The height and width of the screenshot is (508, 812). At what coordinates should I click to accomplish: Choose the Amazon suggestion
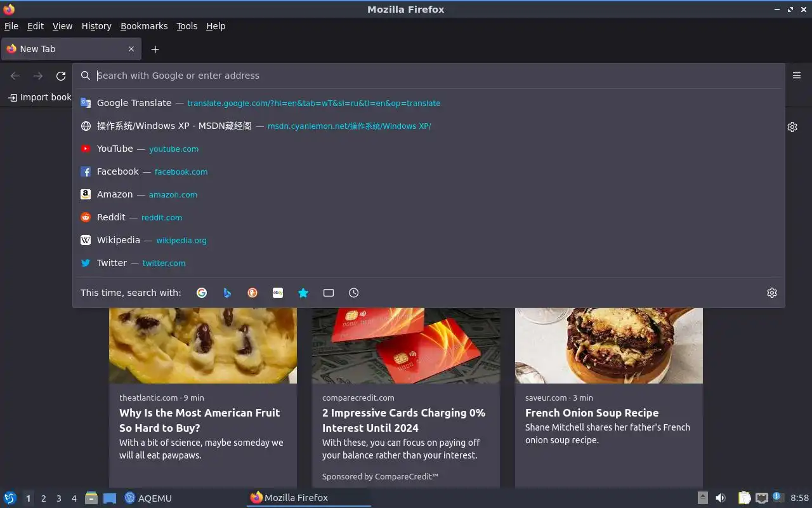click(x=429, y=194)
